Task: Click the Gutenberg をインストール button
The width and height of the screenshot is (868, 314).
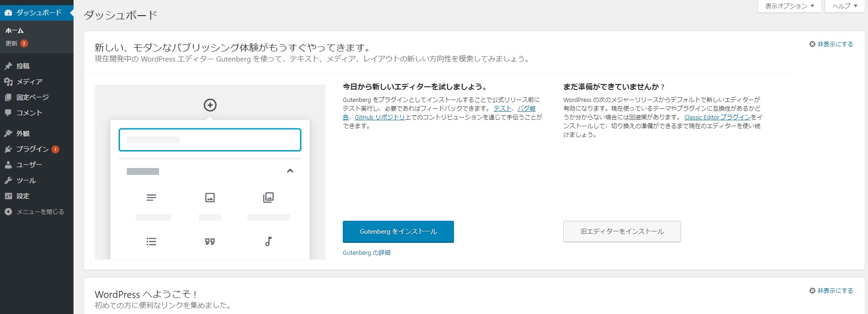Action: click(398, 232)
